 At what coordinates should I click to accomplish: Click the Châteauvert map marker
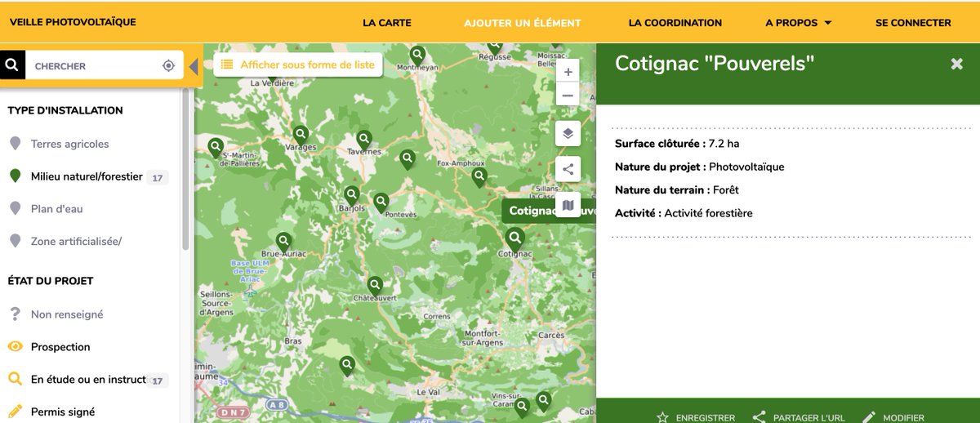coord(375,287)
